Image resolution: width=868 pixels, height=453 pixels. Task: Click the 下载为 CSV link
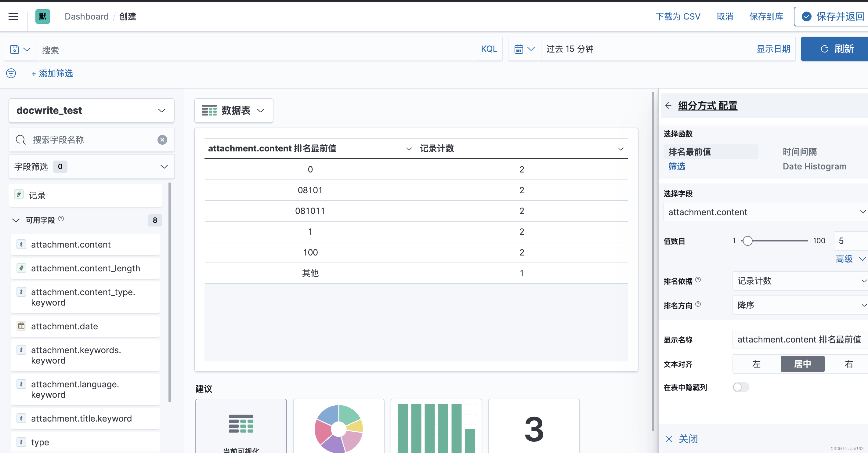(x=678, y=16)
